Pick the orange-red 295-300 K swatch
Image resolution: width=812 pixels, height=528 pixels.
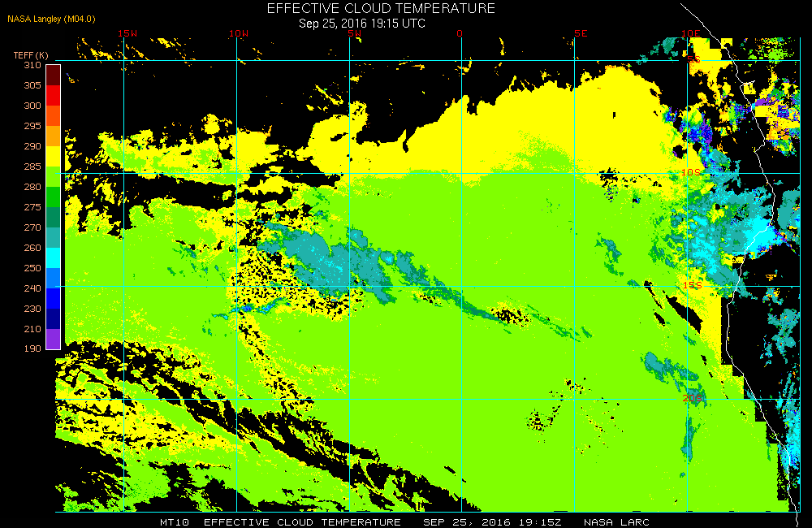click(54, 115)
